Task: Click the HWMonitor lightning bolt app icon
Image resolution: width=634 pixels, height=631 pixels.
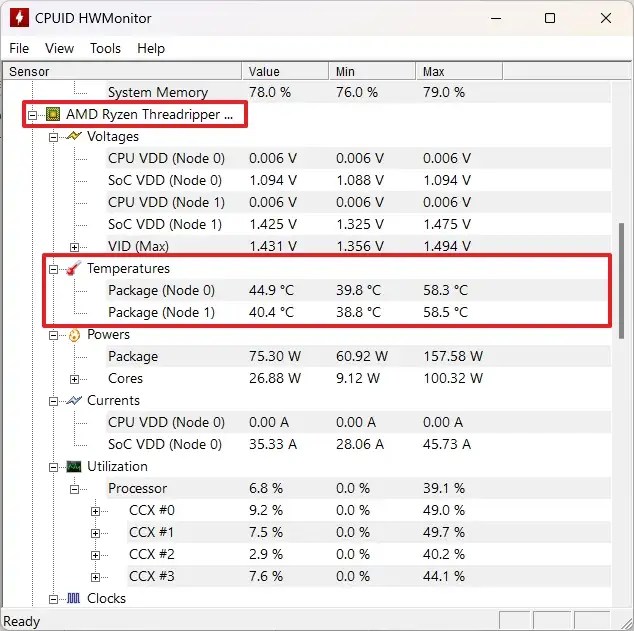Action: coord(19,18)
